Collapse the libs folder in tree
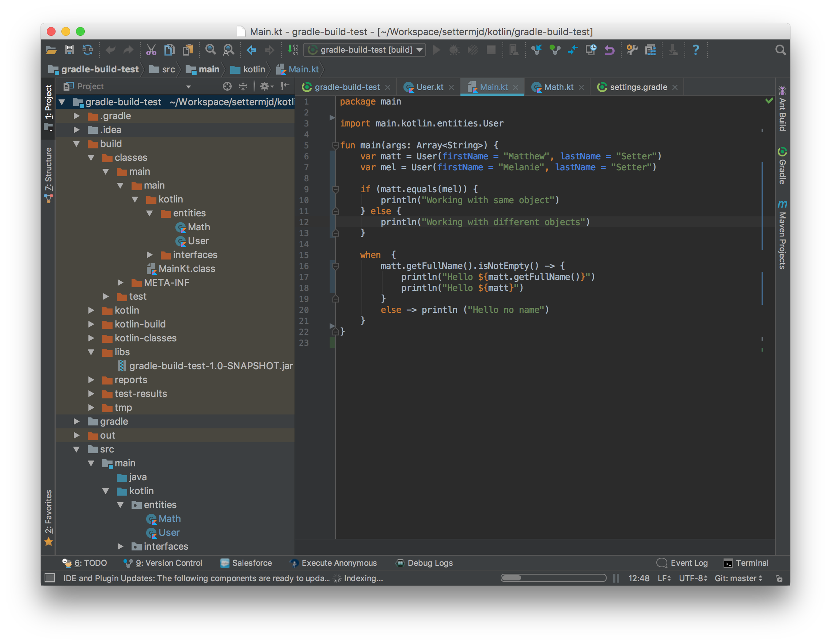The height and width of the screenshot is (644, 831). (x=91, y=352)
